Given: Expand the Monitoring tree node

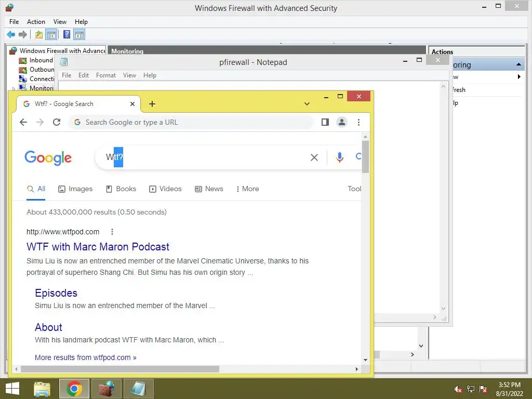Looking at the screenshot, I should pyautogui.click(x=14, y=88).
